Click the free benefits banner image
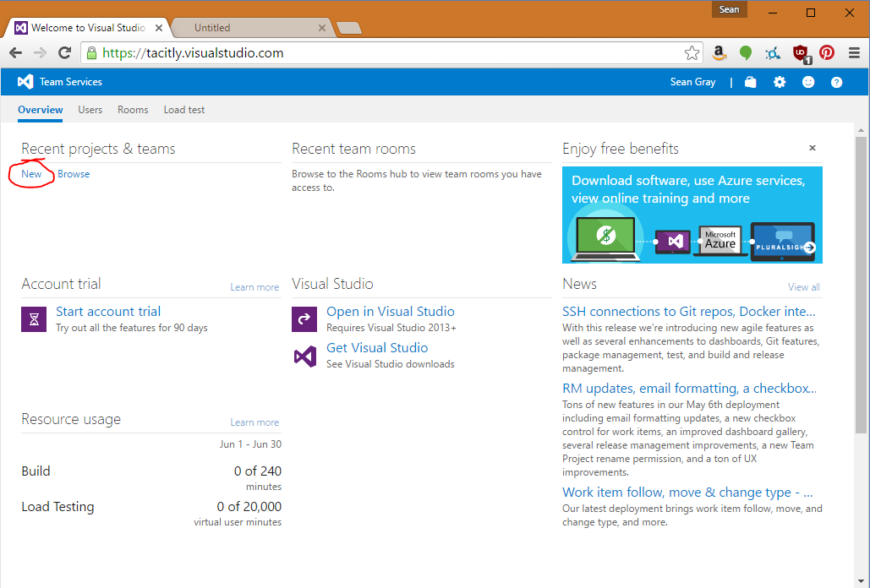870x588 pixels. click(x=692, y=215)
